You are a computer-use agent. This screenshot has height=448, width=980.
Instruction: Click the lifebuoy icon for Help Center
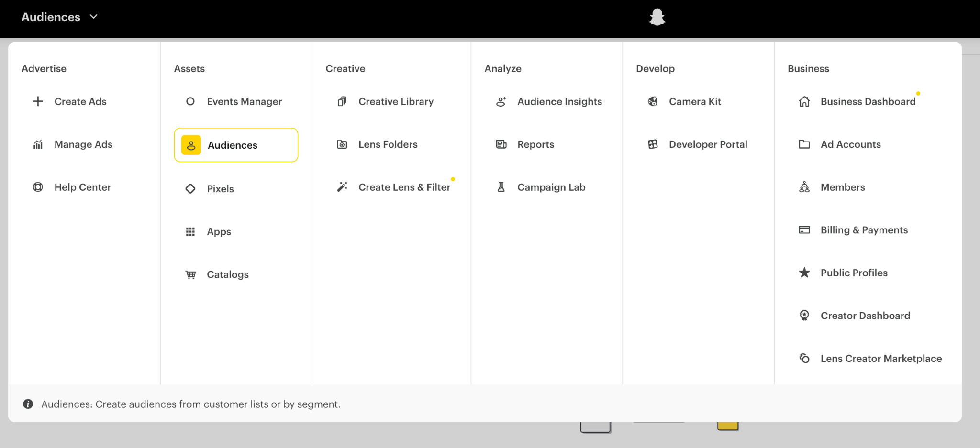click(38, 187)
